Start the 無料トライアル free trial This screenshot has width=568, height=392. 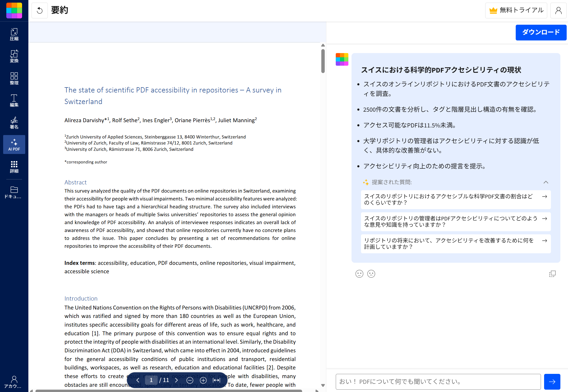[516, 10]
